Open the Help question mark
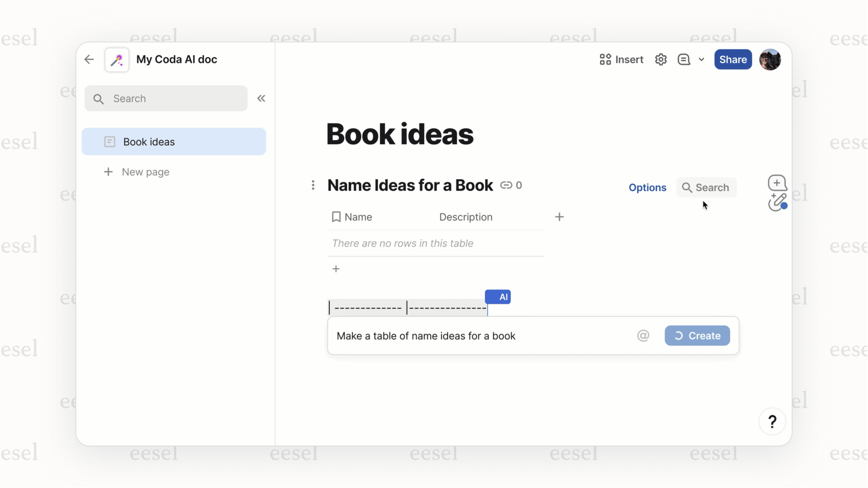Image resolution: width=868 pixels, height=488 pixels. point(772,421)
